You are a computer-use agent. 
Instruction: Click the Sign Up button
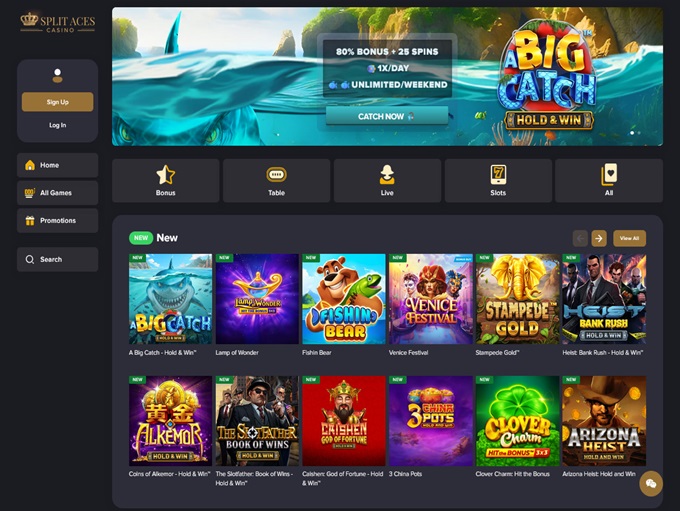(x=57, y=102)
